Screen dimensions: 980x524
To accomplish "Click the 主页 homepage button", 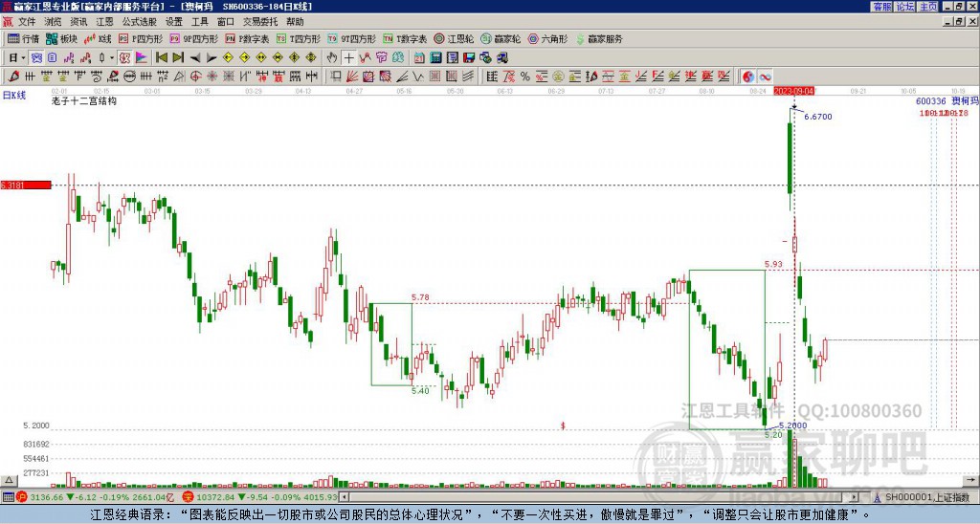I will click(928, 7).
